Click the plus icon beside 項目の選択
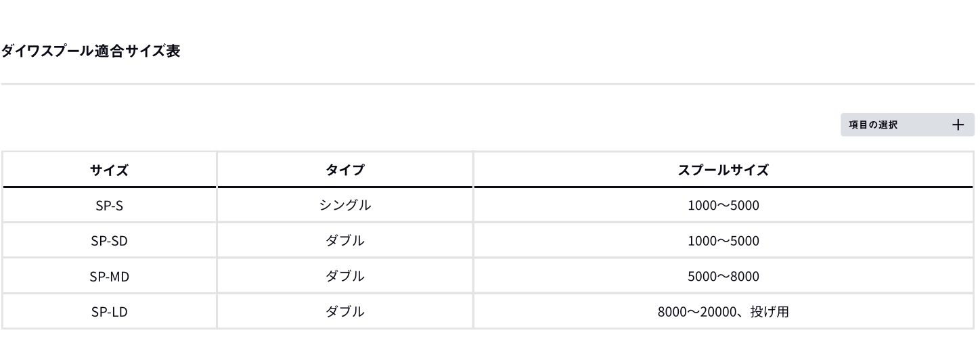 [957, 125]
